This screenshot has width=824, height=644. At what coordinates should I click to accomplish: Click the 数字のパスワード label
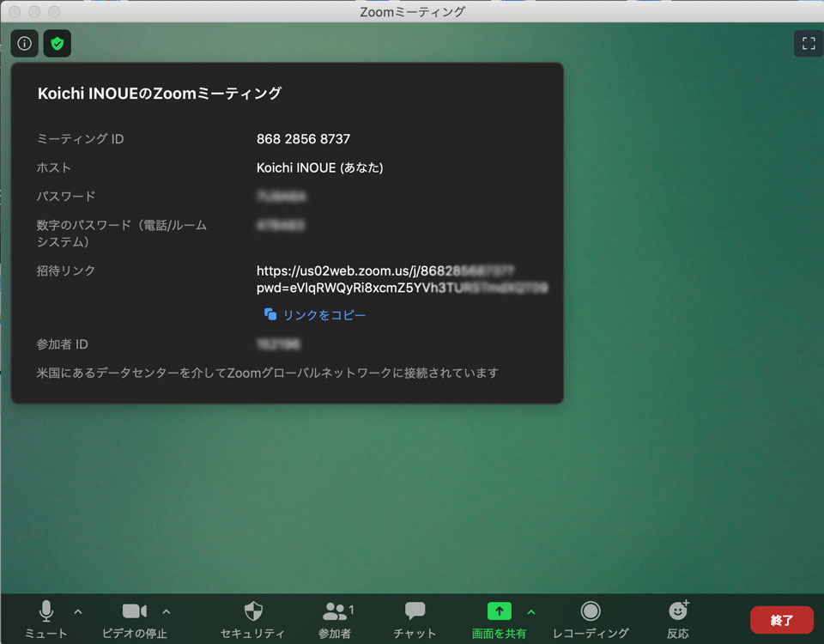(x=121, y=234)
